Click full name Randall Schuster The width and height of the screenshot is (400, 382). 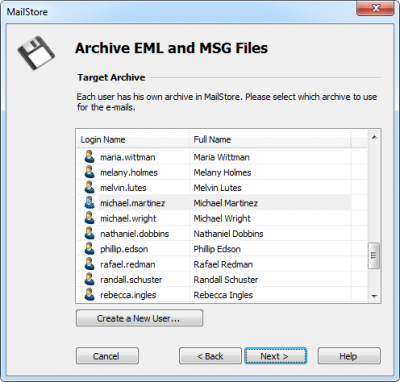pos(226,280)
